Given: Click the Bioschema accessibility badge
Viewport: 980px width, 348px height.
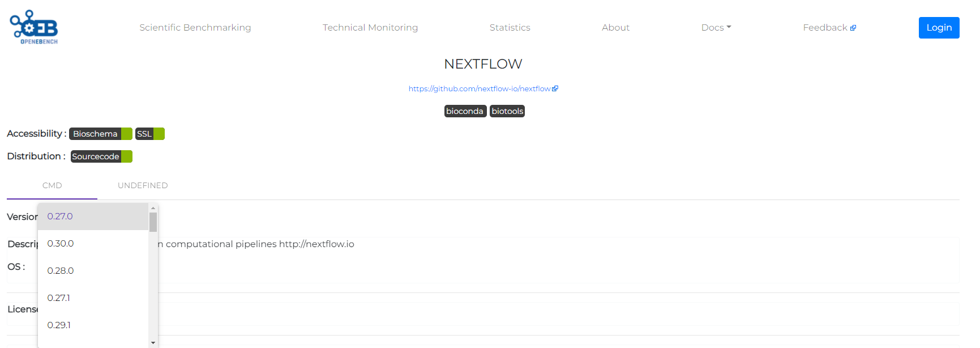Looking at the screenshot, I should pos(101,134).
